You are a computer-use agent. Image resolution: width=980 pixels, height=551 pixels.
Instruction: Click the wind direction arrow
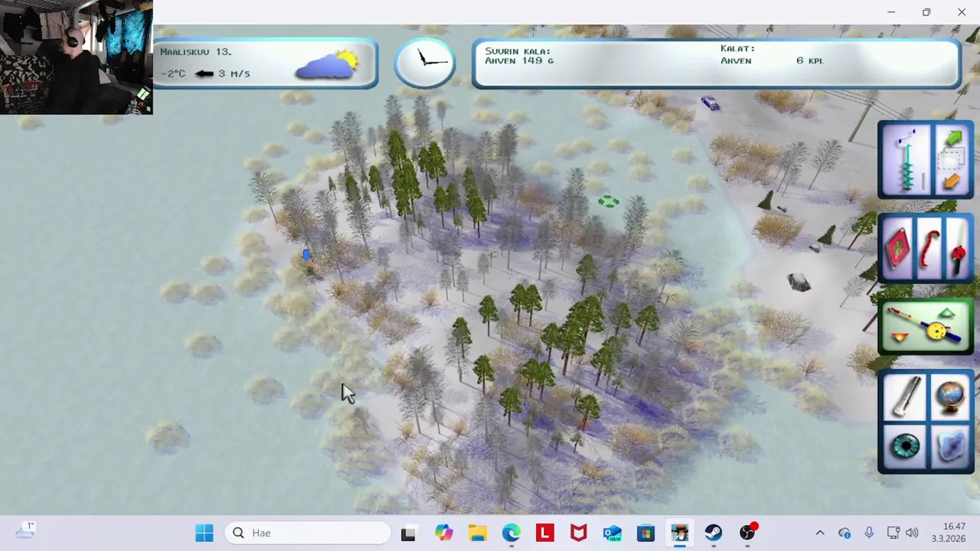[x=204, y=73]
